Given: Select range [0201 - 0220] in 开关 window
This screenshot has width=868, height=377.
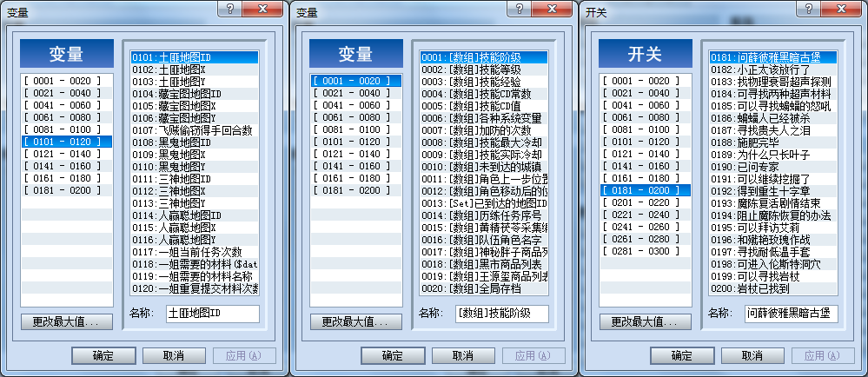Looking at the screenshot, I should 646,202.
